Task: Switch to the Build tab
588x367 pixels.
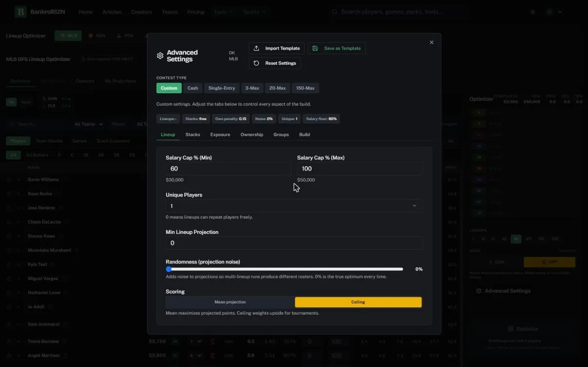Action: coord(304,134)
